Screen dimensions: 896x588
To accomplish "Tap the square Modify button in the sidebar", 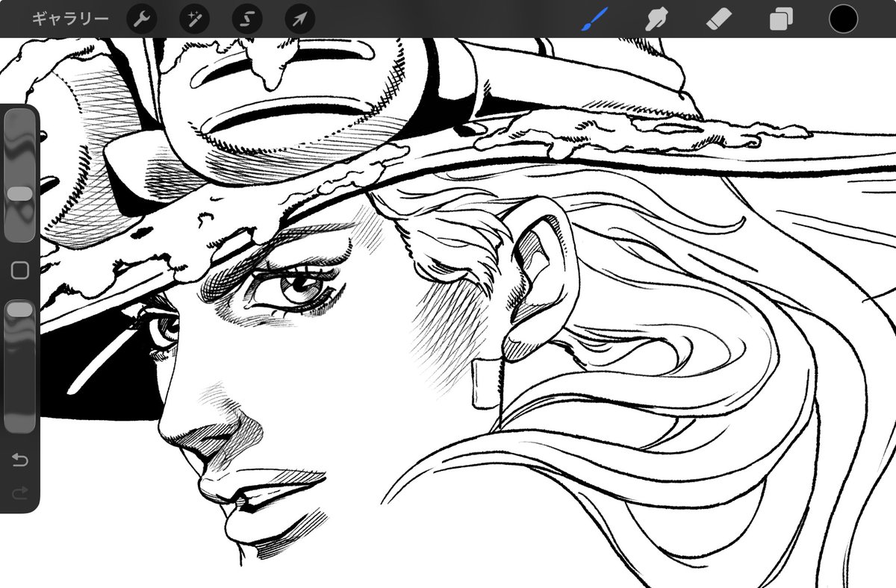I will point(20,270).
